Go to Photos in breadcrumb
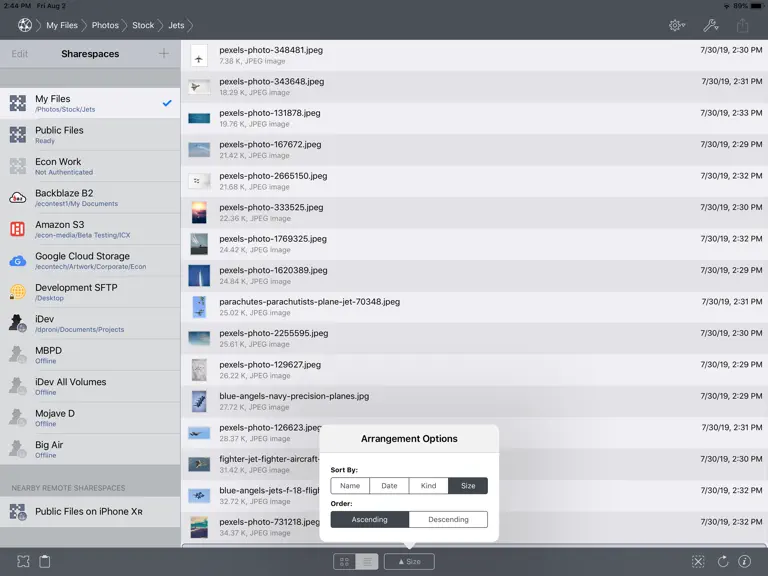This screenshot has width=768, height=576. pos(105,25)
